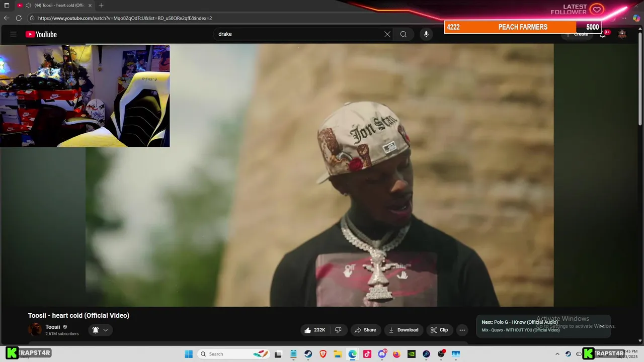Click the '2.61M subscribers' text
644x362 pixels.
pos(62,334)
